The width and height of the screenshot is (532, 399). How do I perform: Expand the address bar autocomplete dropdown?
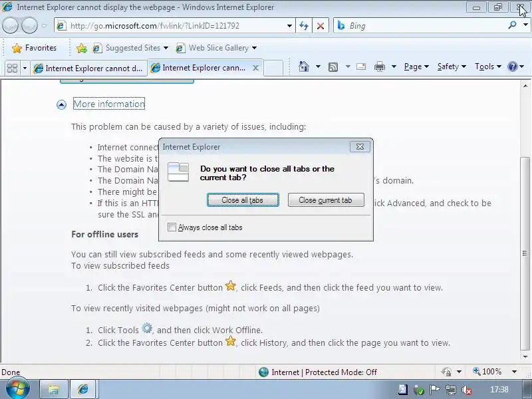pyautogui.click(x=289, y=26)
